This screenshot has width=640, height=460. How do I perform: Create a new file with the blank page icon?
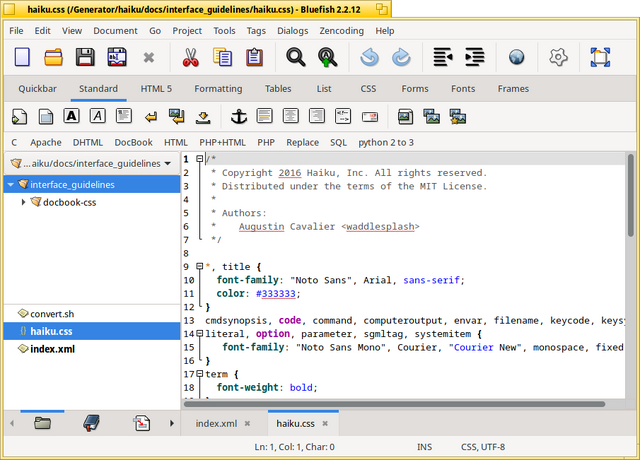22,57
